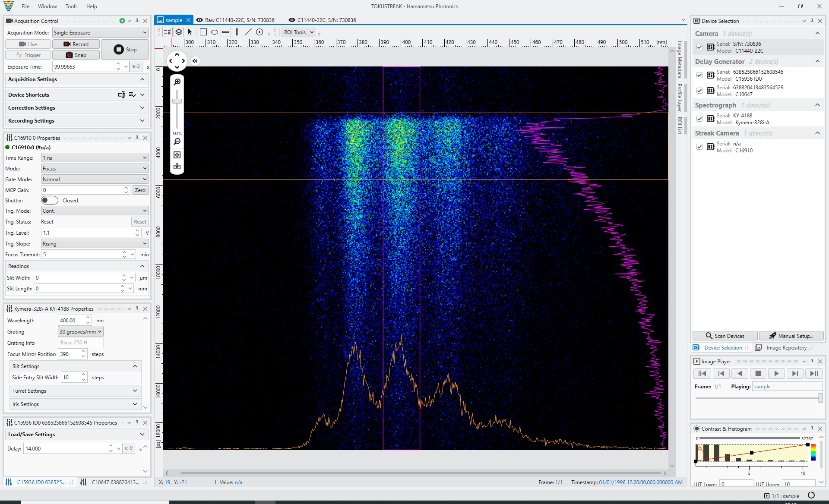Viewport: 829px width, 504px height.
Task: Uncheck the C15936 ID0 delay generator checkbox
Action: (x=699, y=75)
